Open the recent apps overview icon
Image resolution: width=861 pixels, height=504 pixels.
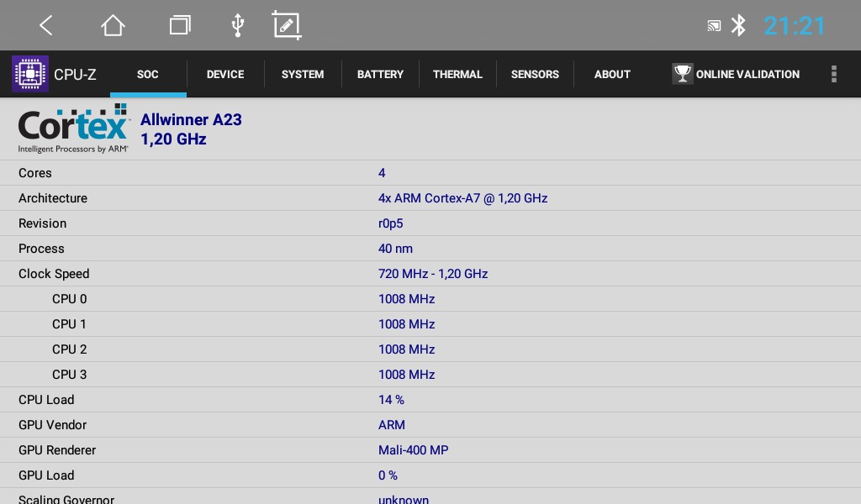point(180,25)
